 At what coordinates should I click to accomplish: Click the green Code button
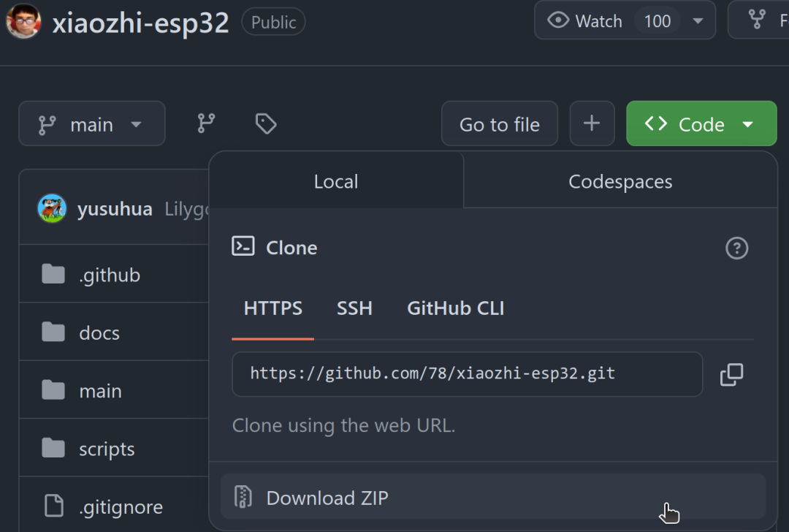pyautogui.click(x=701, y=123)
